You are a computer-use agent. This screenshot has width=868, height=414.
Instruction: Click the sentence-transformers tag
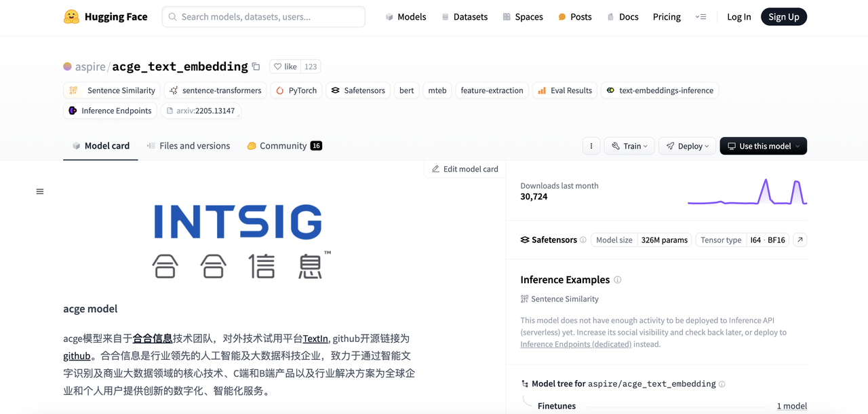click(215, 90)
